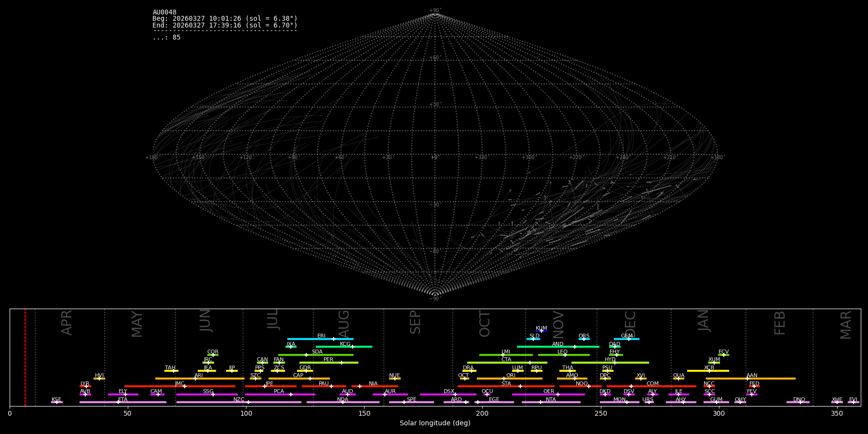Click the ORS shower label

584,336
